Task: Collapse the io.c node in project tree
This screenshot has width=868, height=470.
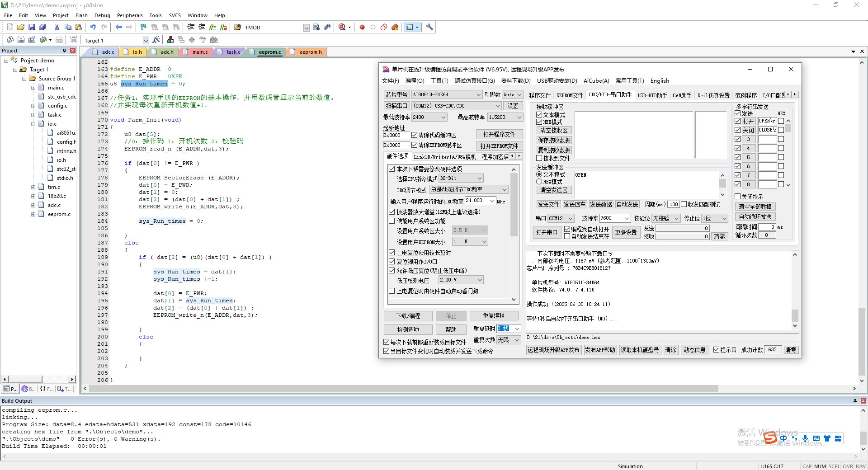Action: [x=33, y=124]
